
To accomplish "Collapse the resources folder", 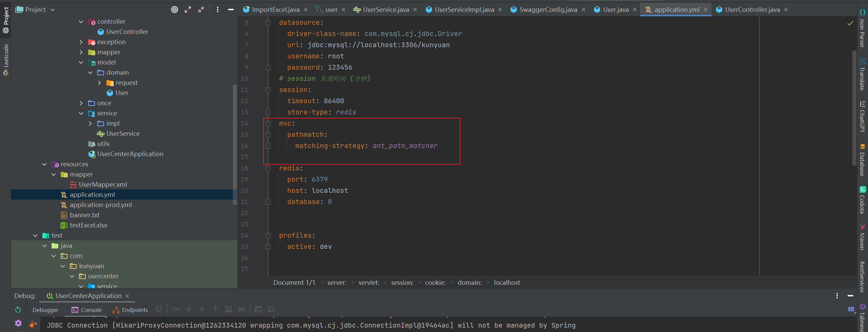I will point(44,164).
